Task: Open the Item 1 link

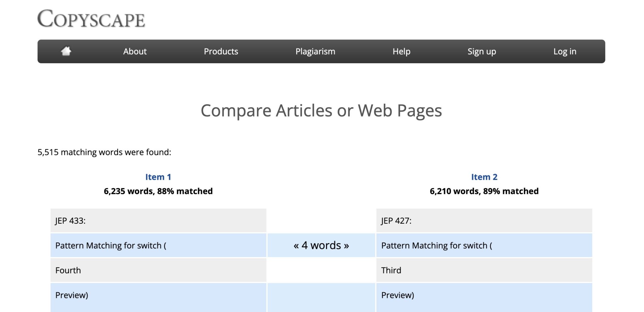Action: click(158, 177)
